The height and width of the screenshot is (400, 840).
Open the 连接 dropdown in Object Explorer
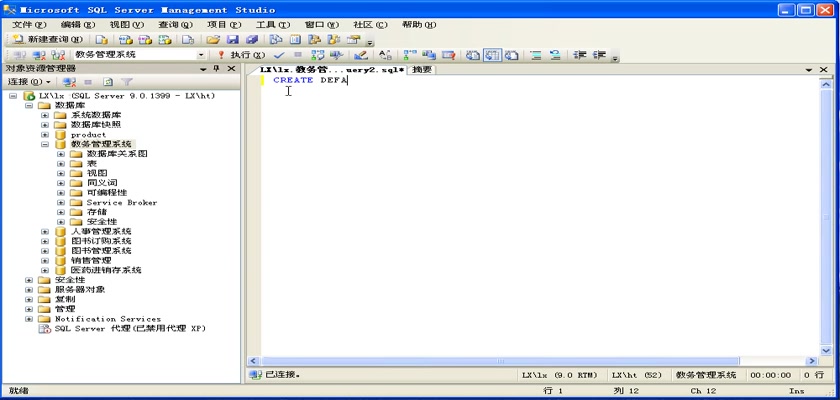point(29,82)
